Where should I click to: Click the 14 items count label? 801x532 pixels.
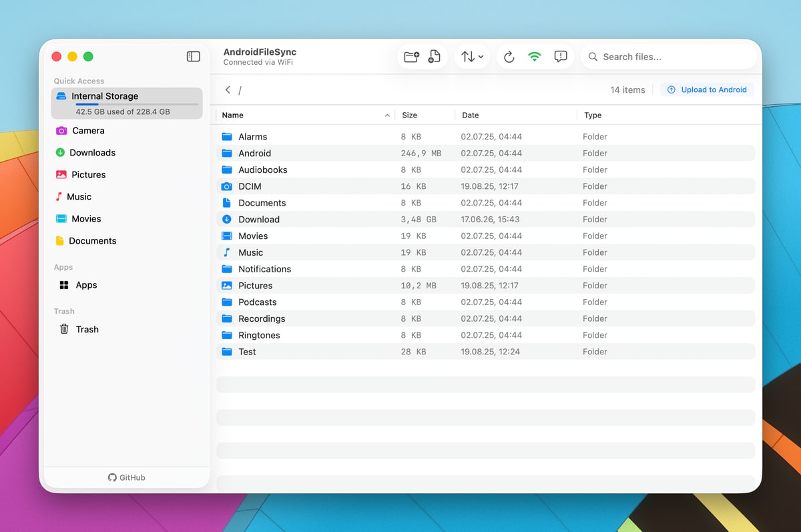[627, 90]
